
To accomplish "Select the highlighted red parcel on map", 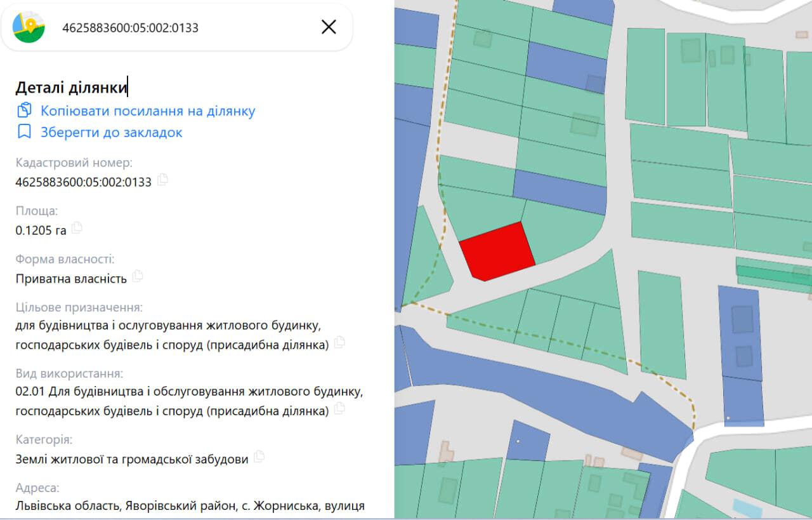I will [497, 252].
